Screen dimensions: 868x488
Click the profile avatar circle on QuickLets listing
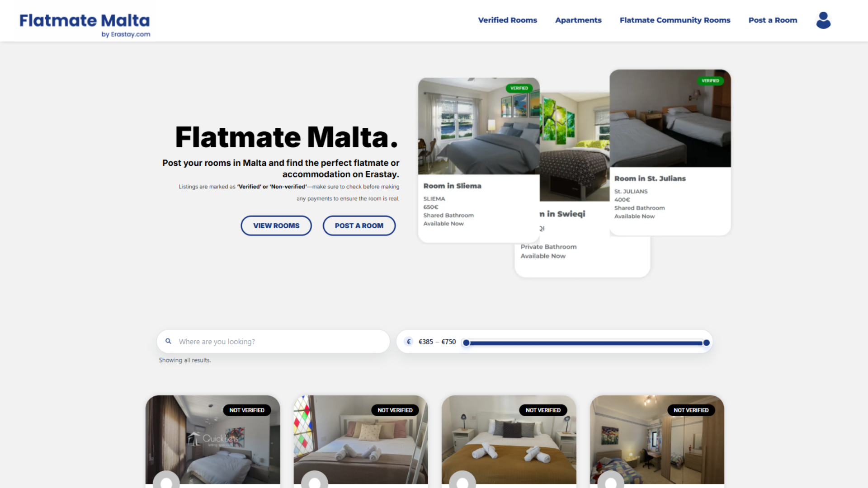[x=166, y=481]
